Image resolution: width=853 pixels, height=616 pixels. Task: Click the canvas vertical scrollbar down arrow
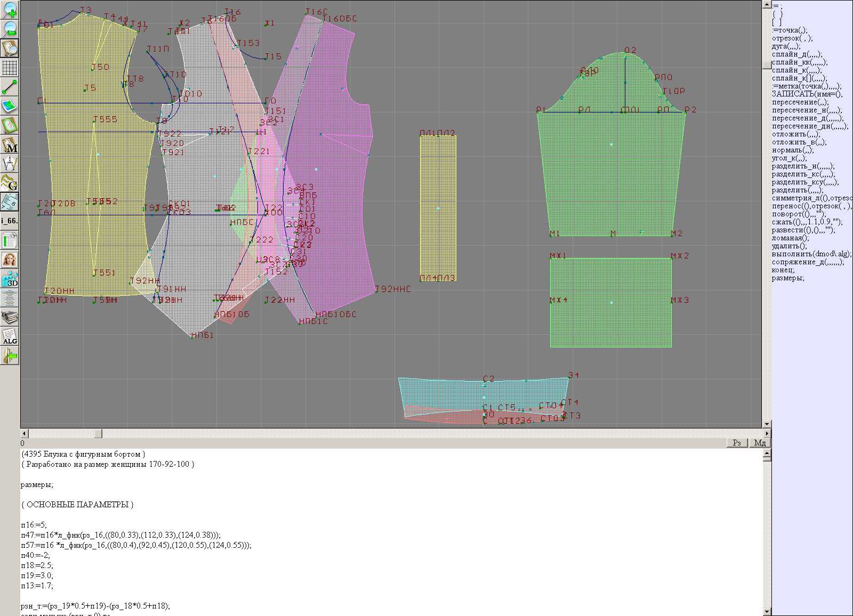(767, 424)
